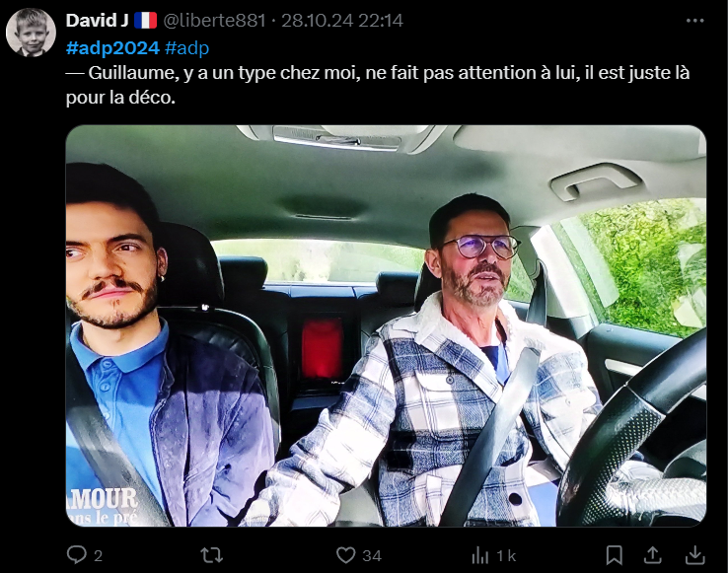Click the David J display name

[x=97, y=21]
